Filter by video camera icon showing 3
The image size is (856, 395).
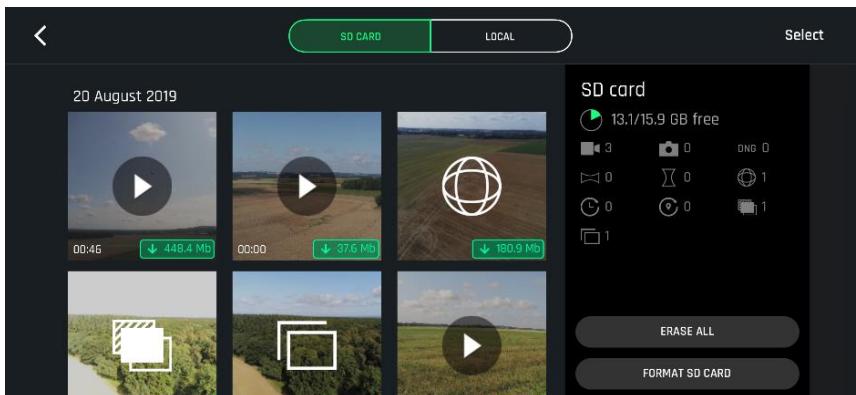coord(590,148)
